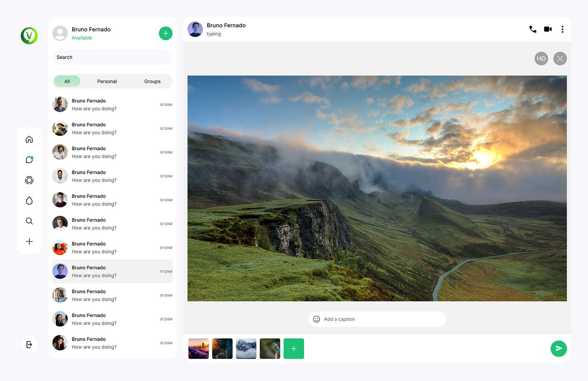Open own profile avatar beside Available status

click(x=60, y=34)
